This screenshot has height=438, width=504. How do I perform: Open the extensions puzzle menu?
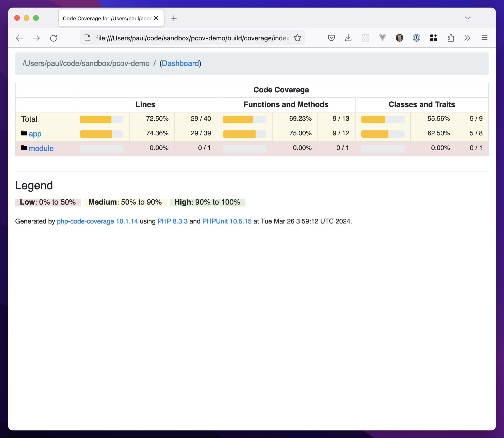tap(450, 38)
